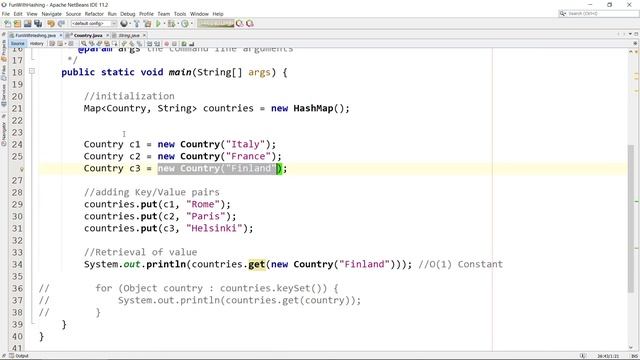Click the word HashMap on line 21
Screen dimensions: 640x360
[313, 108]
